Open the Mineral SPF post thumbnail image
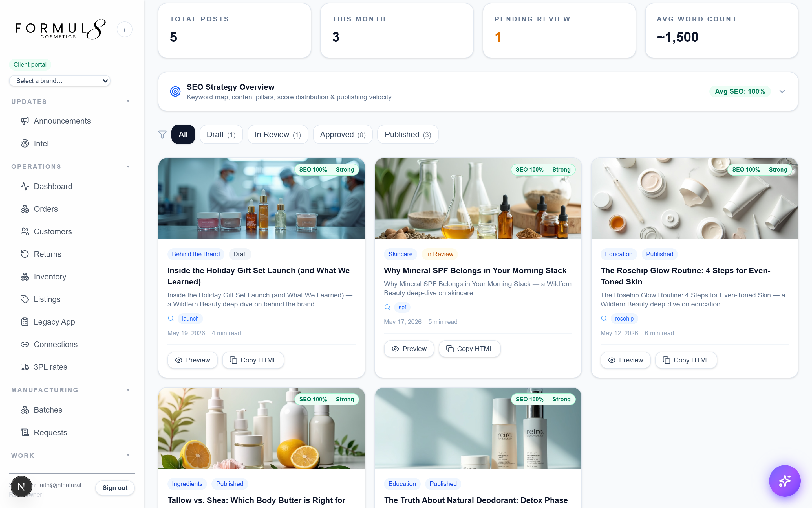Image resolution: width=812 pixels, height=508 pixels. [x=478, y=199]
